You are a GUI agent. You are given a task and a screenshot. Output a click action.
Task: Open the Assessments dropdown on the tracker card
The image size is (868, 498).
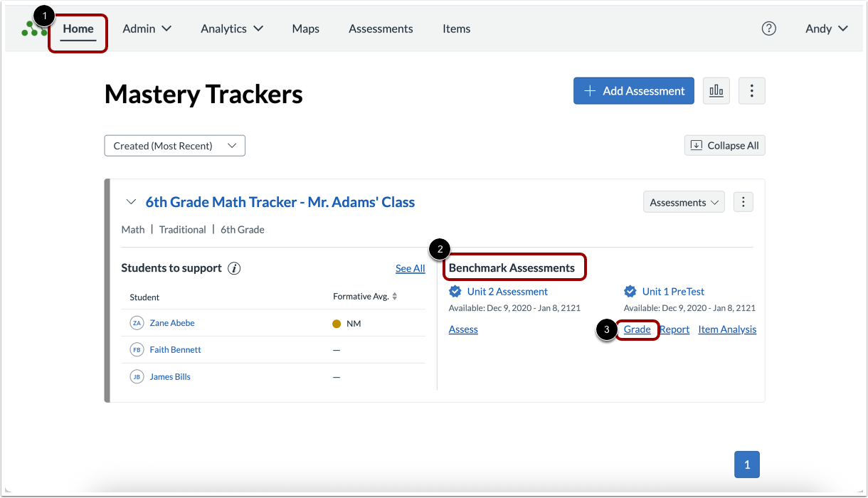(x=683, y=201)
